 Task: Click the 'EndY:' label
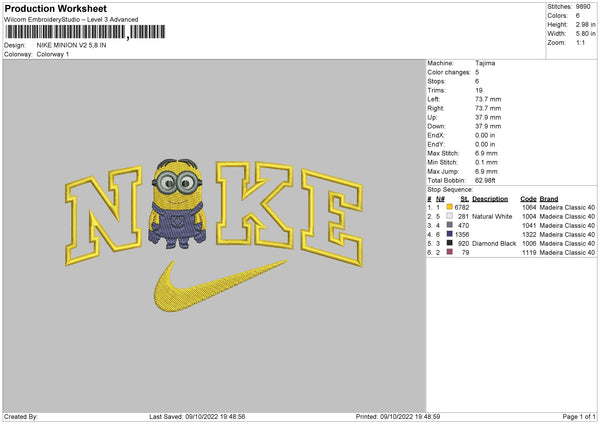point(436,144)
